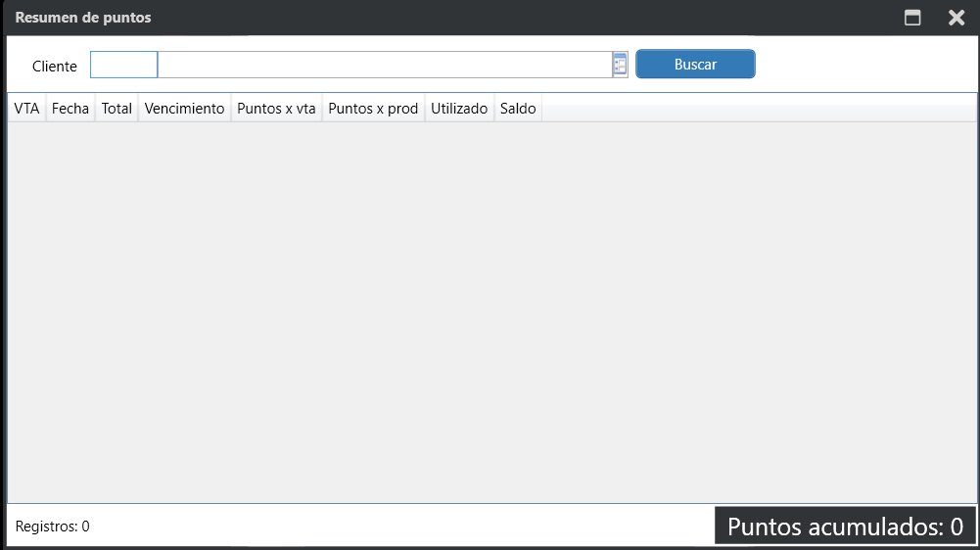This screenshot has height=550, width=980.
Task: Maximize the Resumen de puntos window
Action: [912, 18]
